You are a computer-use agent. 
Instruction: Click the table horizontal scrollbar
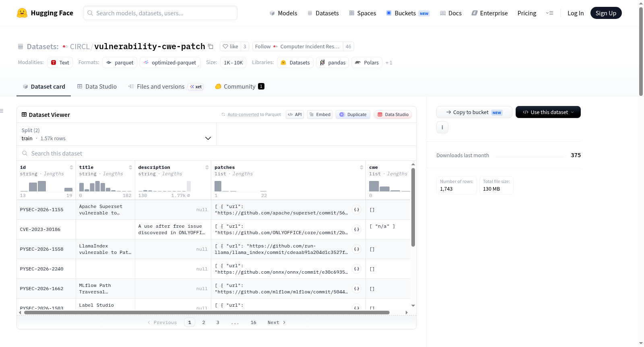pyautogui.click(x=207, y=312)
